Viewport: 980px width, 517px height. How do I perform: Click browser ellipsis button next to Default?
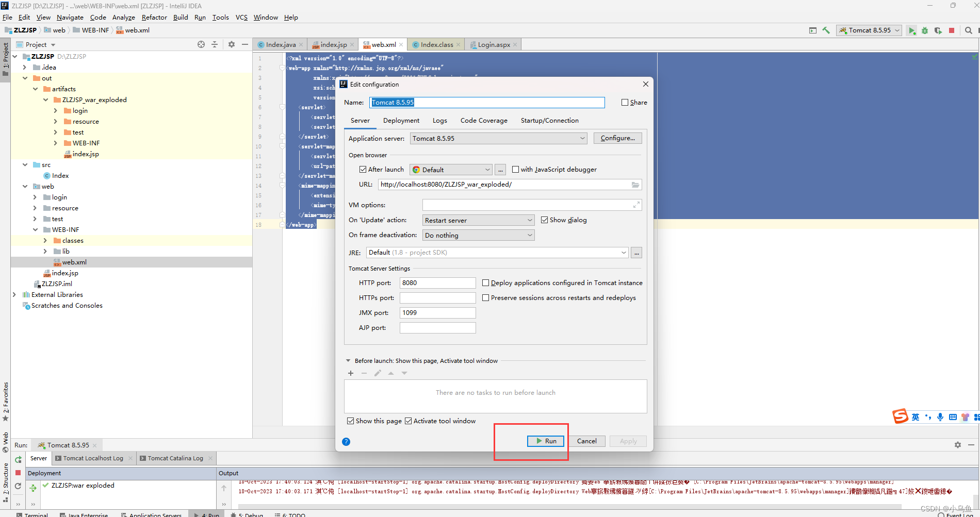pyautogui.click(x=500, y=170)
